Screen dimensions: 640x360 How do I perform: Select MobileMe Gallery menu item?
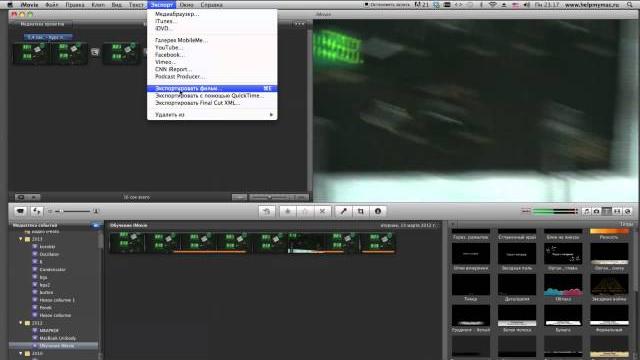pos(212,40)
